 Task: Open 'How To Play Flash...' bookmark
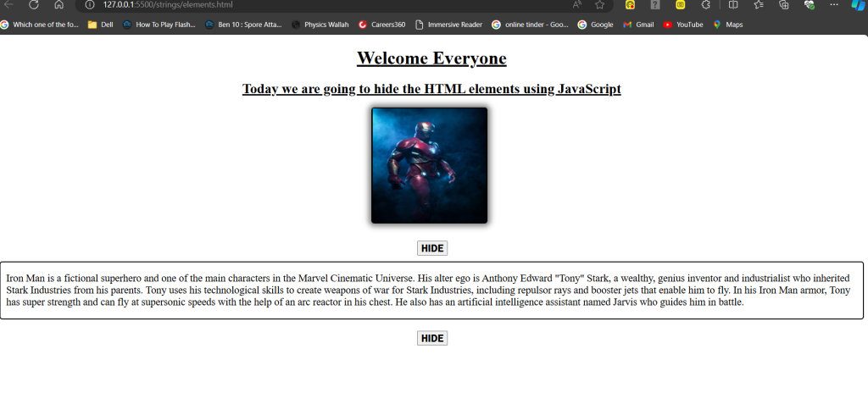tap(159, 25)
